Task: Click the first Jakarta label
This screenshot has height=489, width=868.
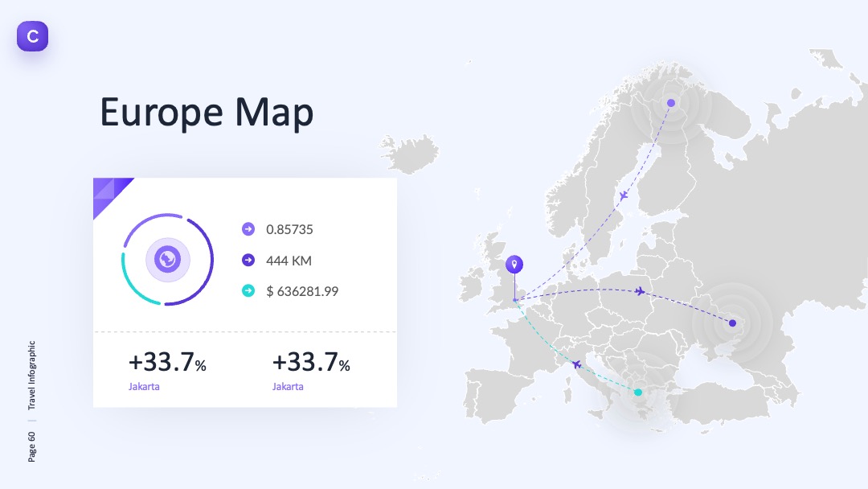Action: (x=144, y=387)
